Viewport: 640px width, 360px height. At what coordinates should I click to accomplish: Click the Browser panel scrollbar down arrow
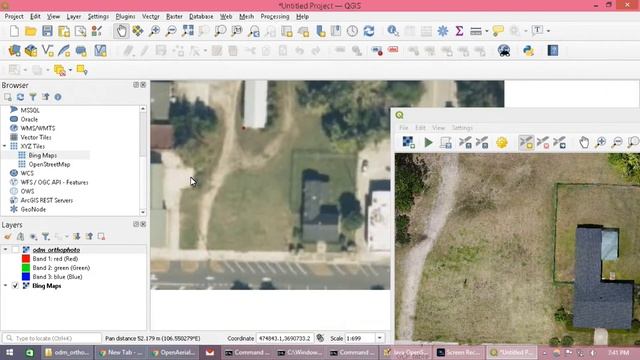pyautogui.click(x=142, y=212)
